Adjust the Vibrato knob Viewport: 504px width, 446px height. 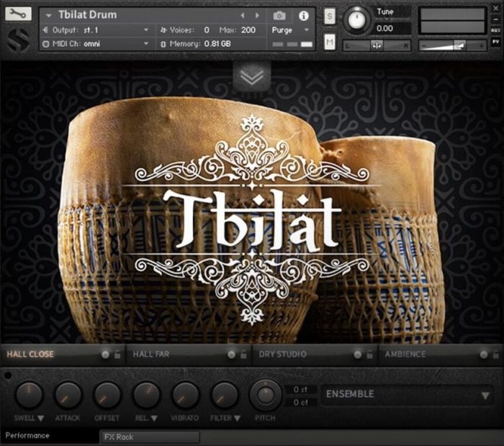(x=186, y=395)
